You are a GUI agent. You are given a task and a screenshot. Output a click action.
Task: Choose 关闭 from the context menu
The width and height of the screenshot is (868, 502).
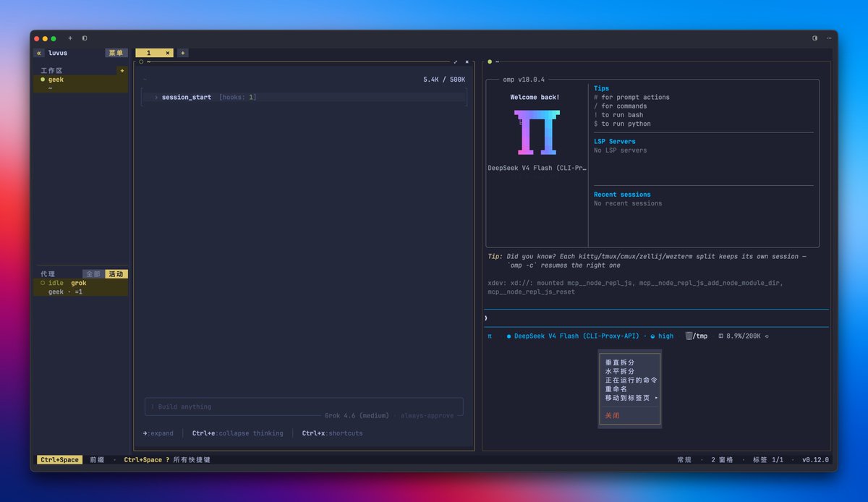629,416
